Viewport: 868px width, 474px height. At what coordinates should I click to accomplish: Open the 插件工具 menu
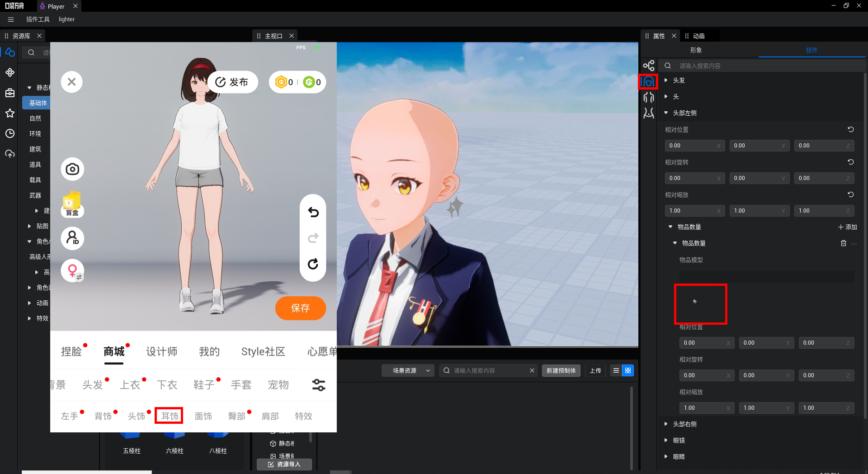pyautogui.click(x=38, y=19)
